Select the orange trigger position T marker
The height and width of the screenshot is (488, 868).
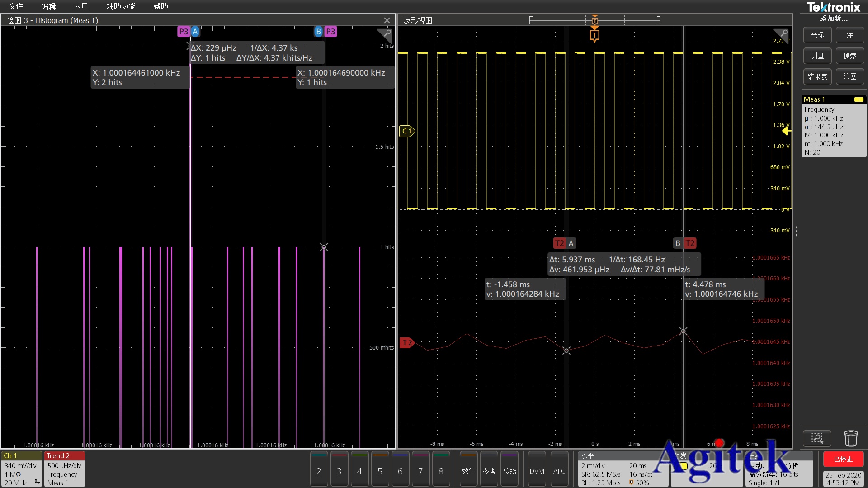[x=594, y=35]
